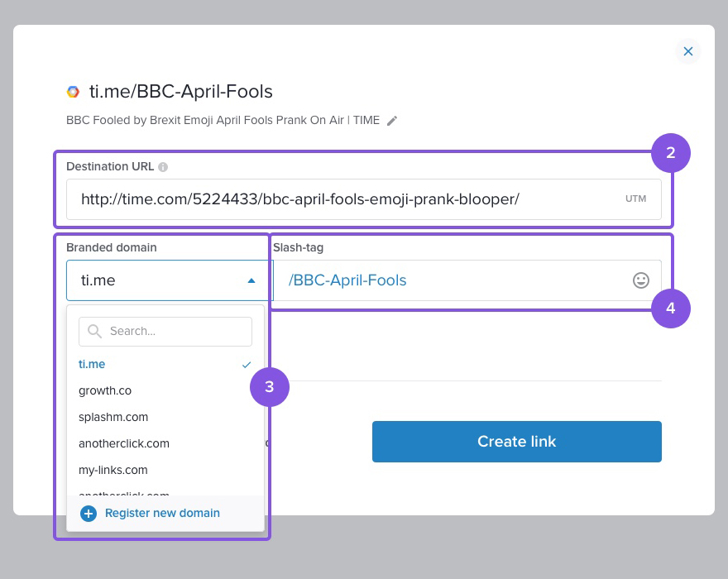Click the Create link button
728x579 pixels.
pyautogui.click(x=517, y=442)
